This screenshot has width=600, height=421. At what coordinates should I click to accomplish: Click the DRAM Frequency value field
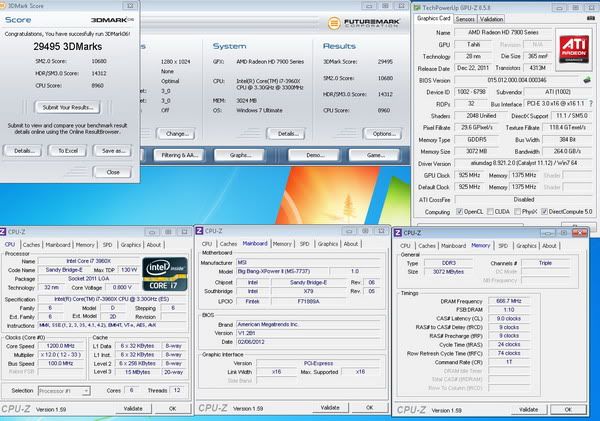509,301
